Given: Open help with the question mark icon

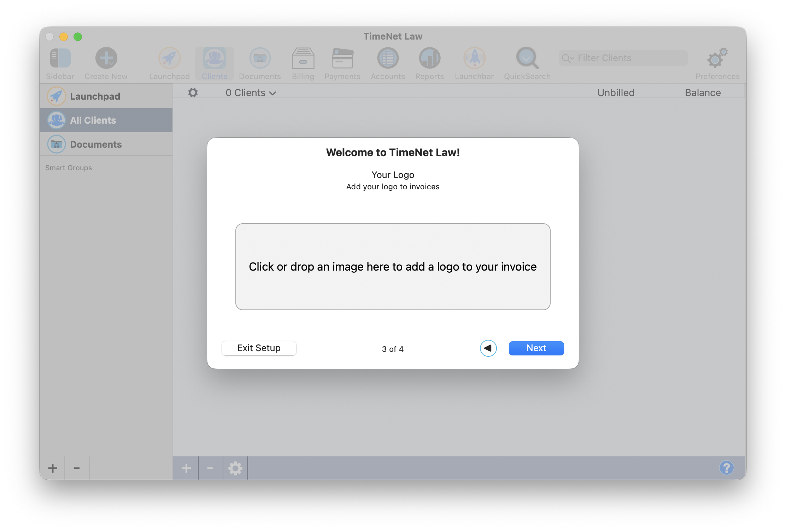Looking at the screenshot, I should coord(727,468).
